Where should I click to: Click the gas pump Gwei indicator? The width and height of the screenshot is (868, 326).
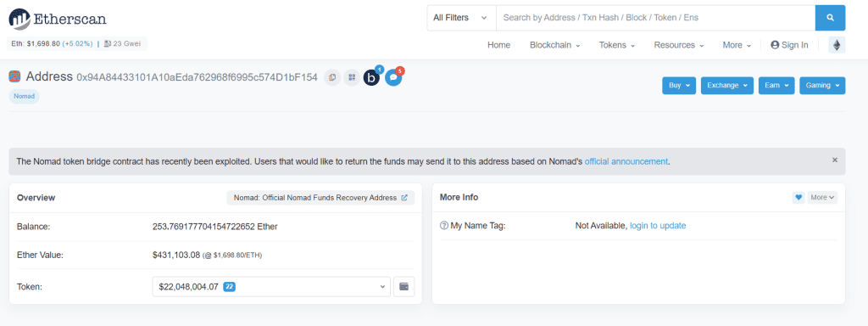pos(122,44)
